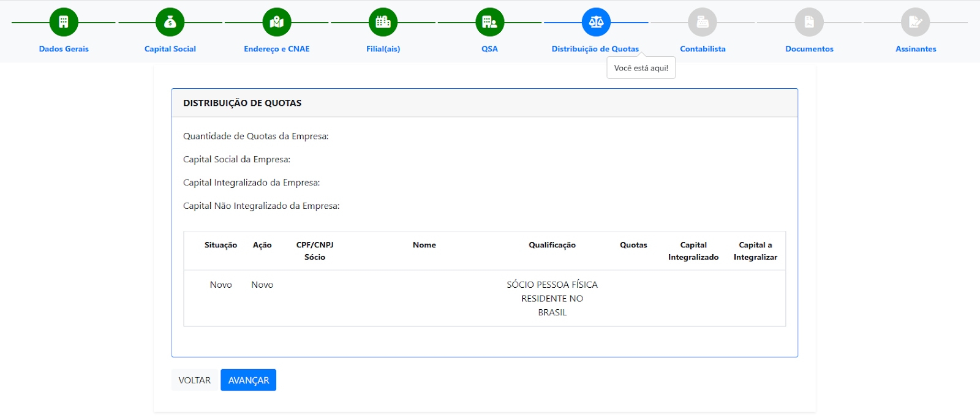Click the Endereço e CNAE map icon
The width and height of the screenshot is (980, 420).
[x=277, y=23]
